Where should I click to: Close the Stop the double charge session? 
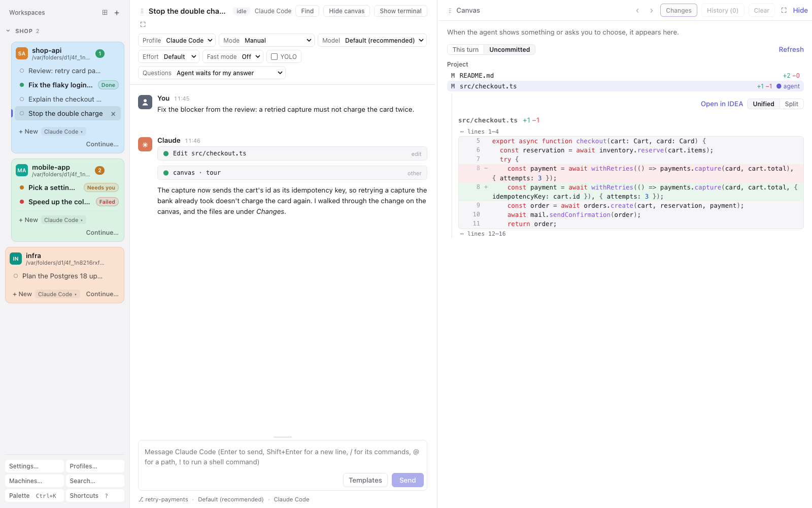point(113,114)
